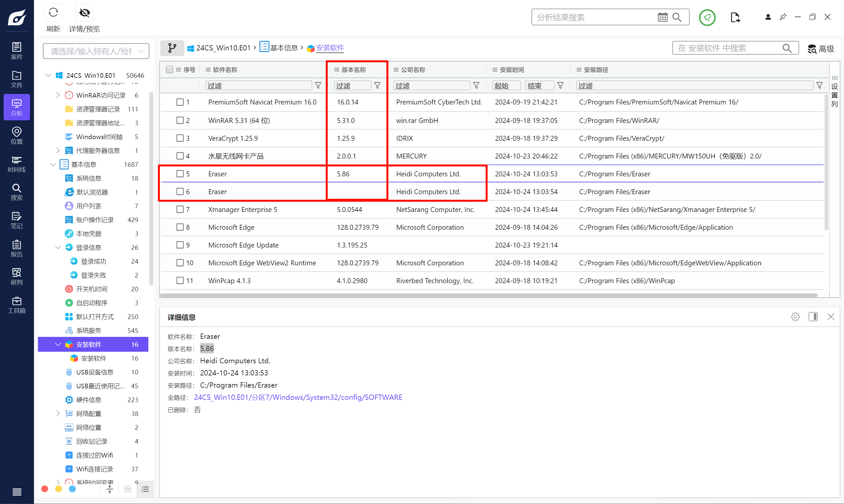Sort by the 安装路径 column header
Screen dimensions: 844x504
pyautogui.click(x=596, y=70)
